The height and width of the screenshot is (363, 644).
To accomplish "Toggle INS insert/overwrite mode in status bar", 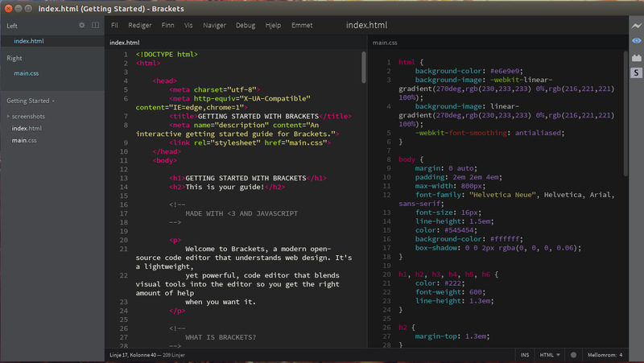I will [x=526, y=354].
